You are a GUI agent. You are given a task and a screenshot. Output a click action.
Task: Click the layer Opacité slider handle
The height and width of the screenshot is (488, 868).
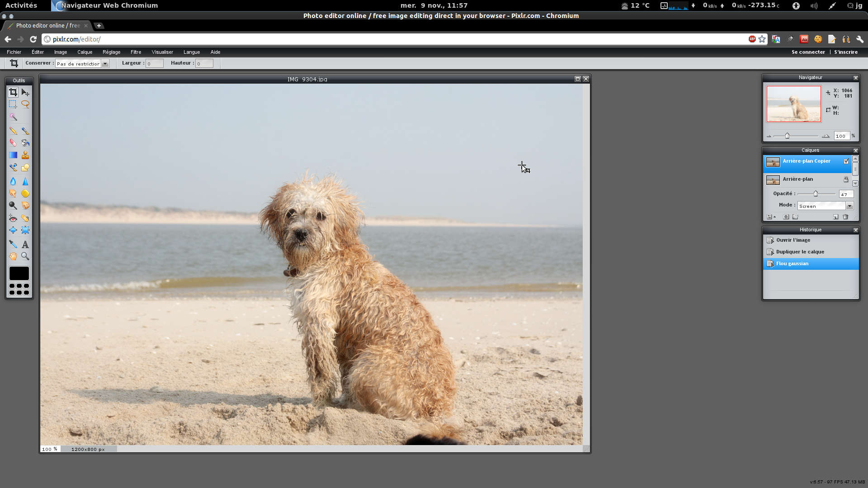coord(816,194)
